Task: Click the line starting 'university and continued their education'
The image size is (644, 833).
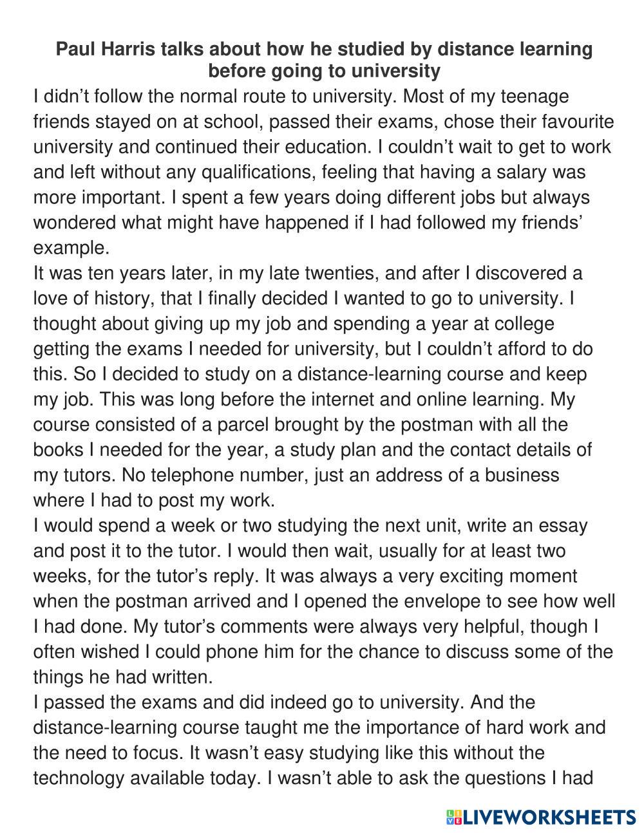Action: [x=322, y=147]
